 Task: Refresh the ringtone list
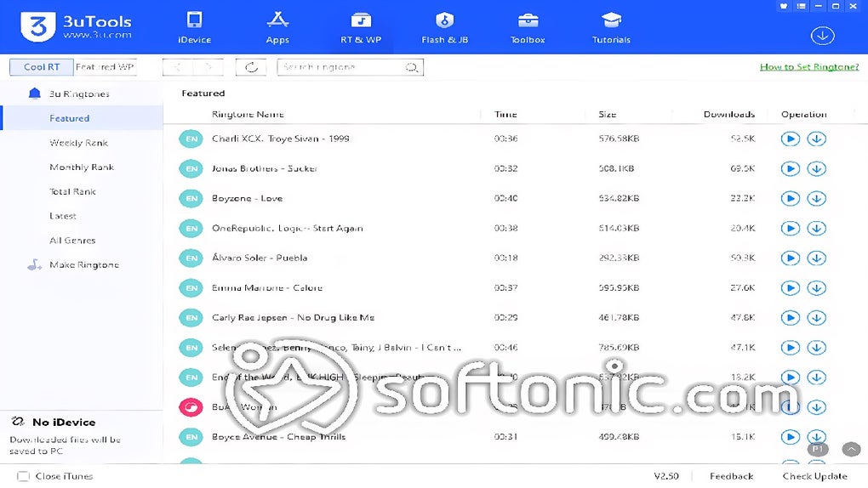click(251, 67)
